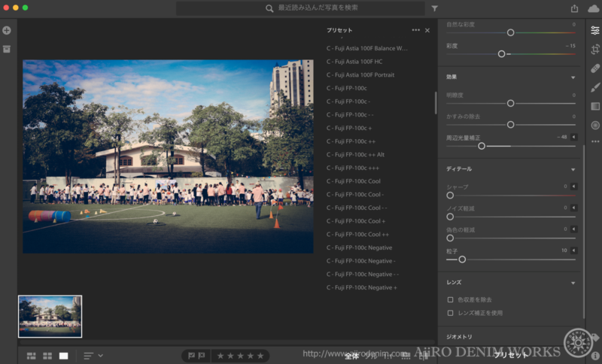This screenshot has width=602, height=364.
Task: Apply preset C - Fuji FP-100c Cool
Action: point(354,181)
